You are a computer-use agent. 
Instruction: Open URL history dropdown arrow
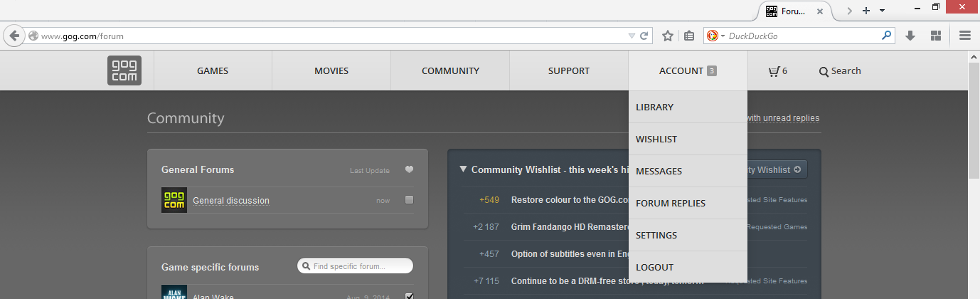pyautogui.click(x=632, y=36)
